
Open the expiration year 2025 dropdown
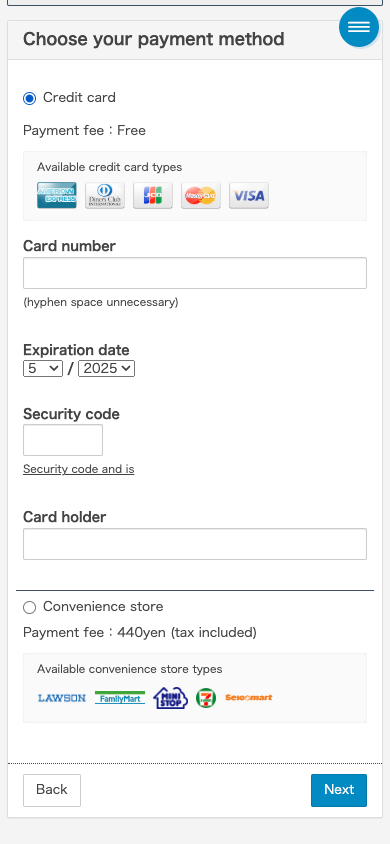(107, 369)
